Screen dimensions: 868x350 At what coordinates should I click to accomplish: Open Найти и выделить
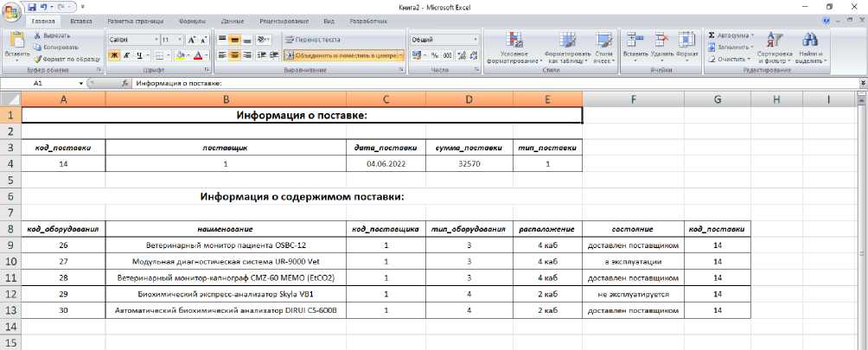810,48
